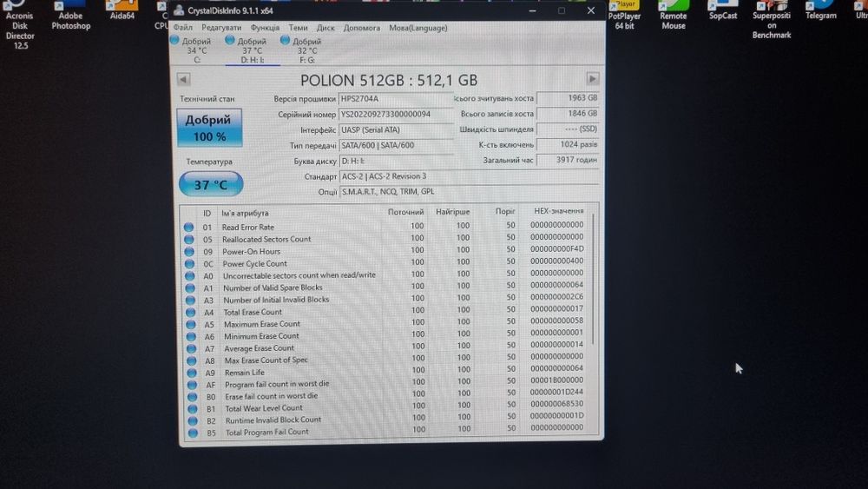
Task: Click the attribute list vertical scrollbar
Action: [594, 279]
